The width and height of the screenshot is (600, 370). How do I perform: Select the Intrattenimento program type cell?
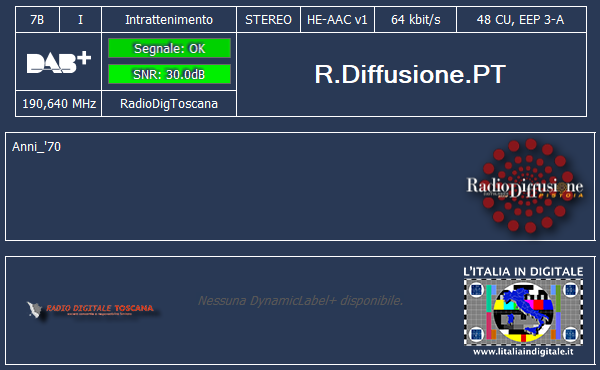pyautogui.click(x=169, y=20)
